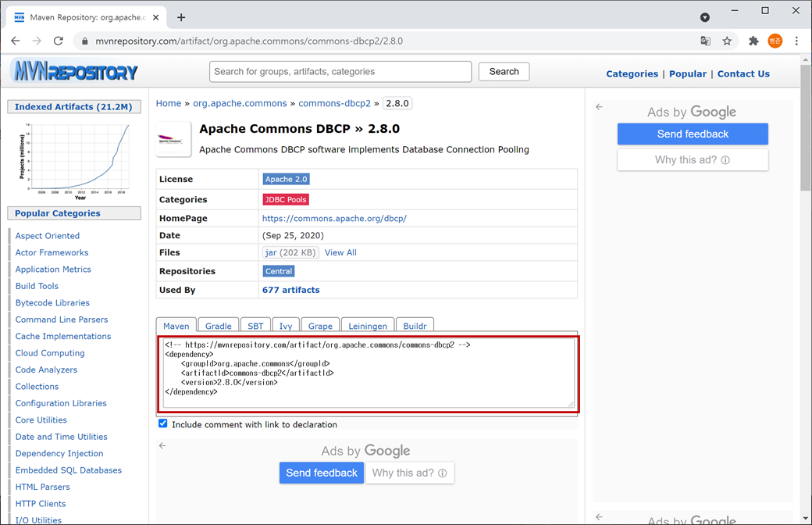The image size is (812, 525).
Task: Open the Contact Us link
Action: pos(743,73)
